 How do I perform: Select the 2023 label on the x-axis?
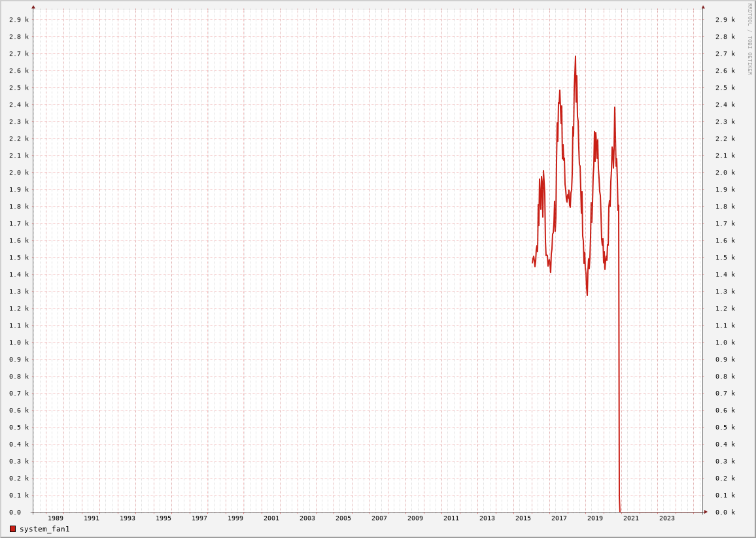(667, 518)
